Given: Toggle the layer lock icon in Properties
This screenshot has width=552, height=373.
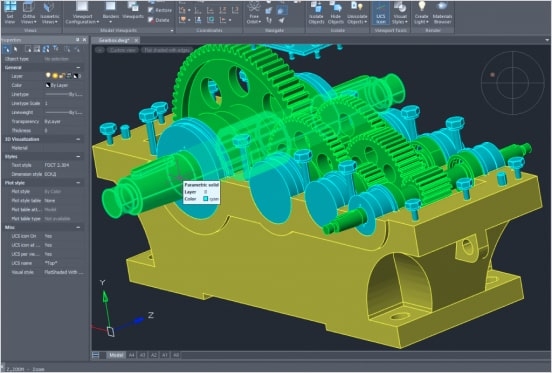Looking at the screenshot, I should (62, 76).
